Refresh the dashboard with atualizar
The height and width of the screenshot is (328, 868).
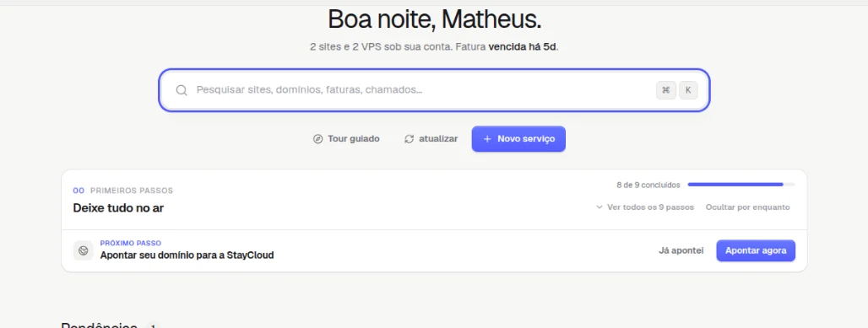(x=431, y=139)
